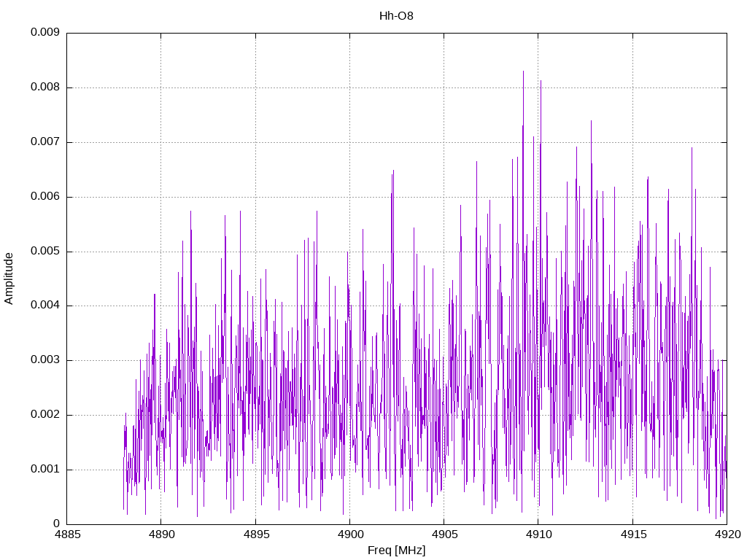
Task: Click y-axis tick value 0.008
Action: click(45, 87)
